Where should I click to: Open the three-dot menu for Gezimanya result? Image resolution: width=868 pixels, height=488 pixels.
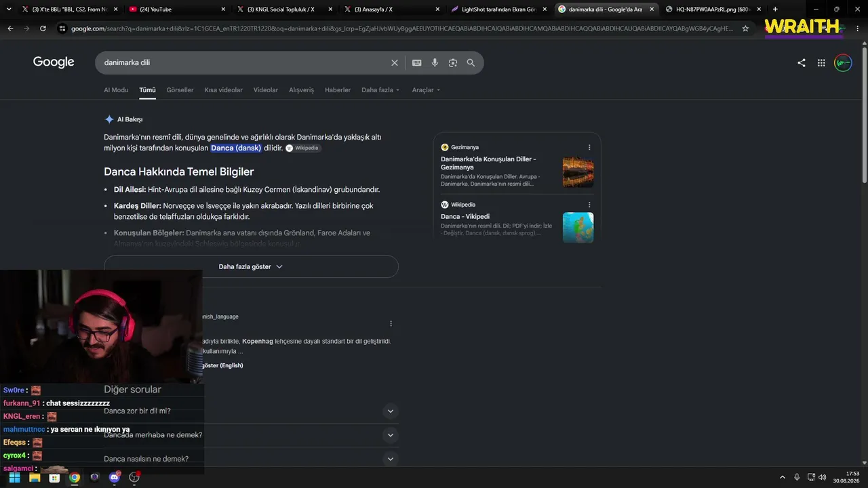tap(589, 147)
